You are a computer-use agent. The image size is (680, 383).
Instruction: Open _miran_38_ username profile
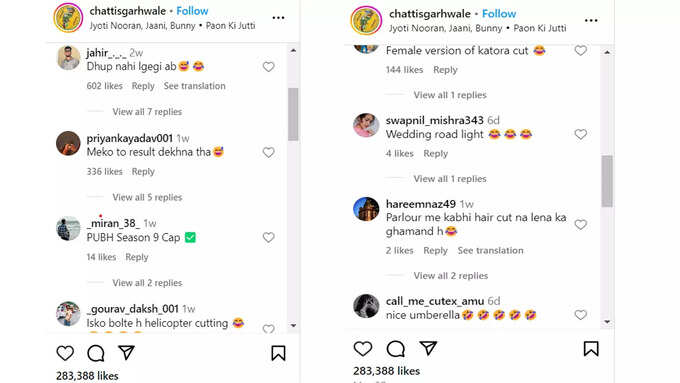[113, 223]
